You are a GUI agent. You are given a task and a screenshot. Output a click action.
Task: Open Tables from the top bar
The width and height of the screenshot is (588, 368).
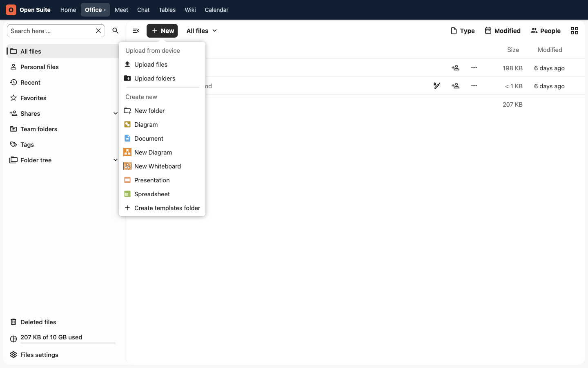tap(167, 10)
